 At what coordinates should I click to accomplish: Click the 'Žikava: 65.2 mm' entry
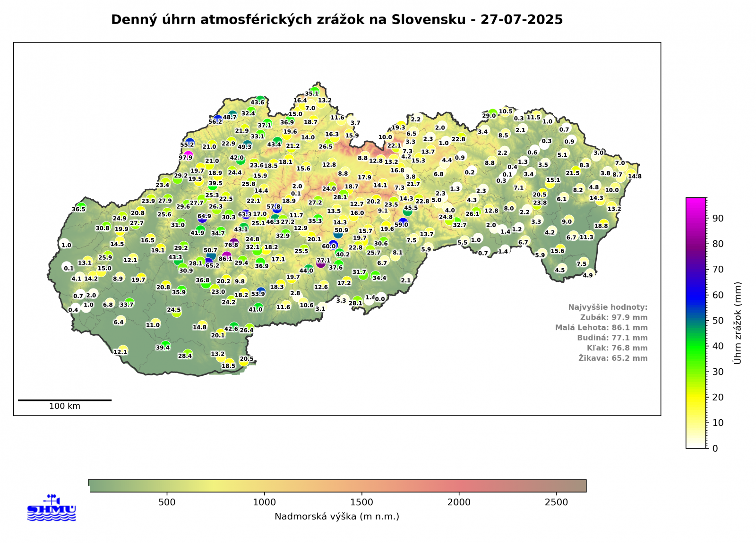[612, 358]
